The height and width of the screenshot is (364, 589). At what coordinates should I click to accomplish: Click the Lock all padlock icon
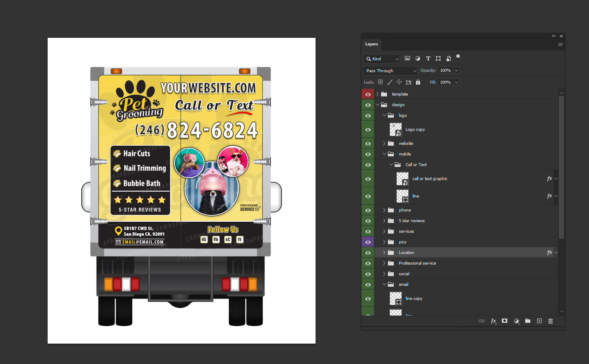[418, 82]
